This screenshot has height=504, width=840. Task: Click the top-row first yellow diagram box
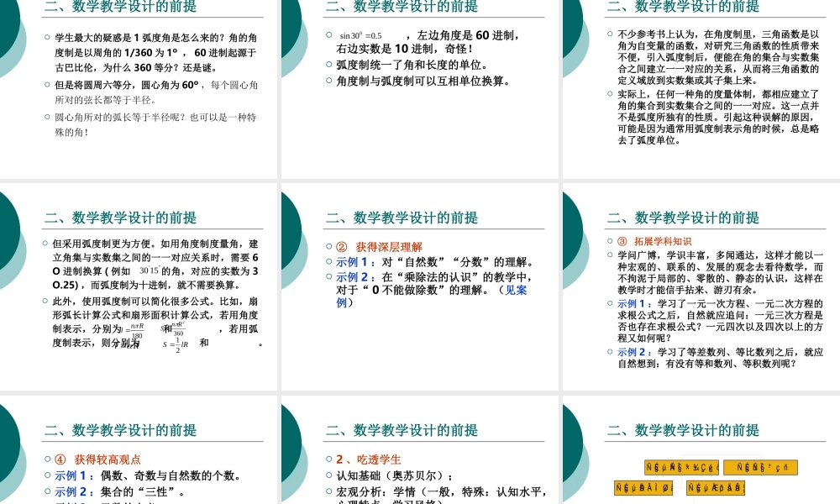pos(681,467)
